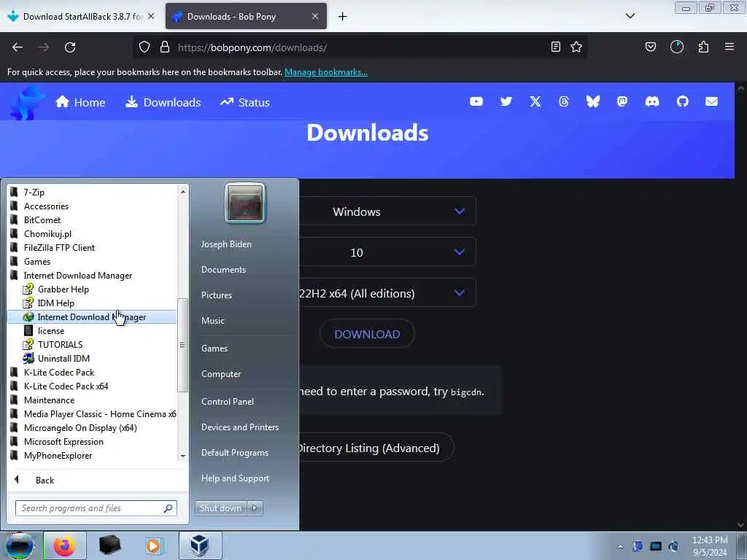Open the GitHub icon
This screenshot has width=747, height=560.
pos(682,101)
